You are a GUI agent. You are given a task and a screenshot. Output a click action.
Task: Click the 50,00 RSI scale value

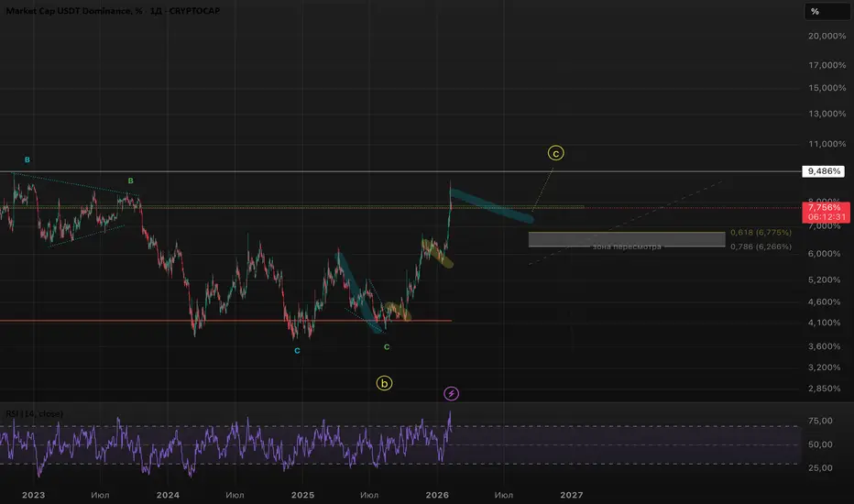pos(820,444)
